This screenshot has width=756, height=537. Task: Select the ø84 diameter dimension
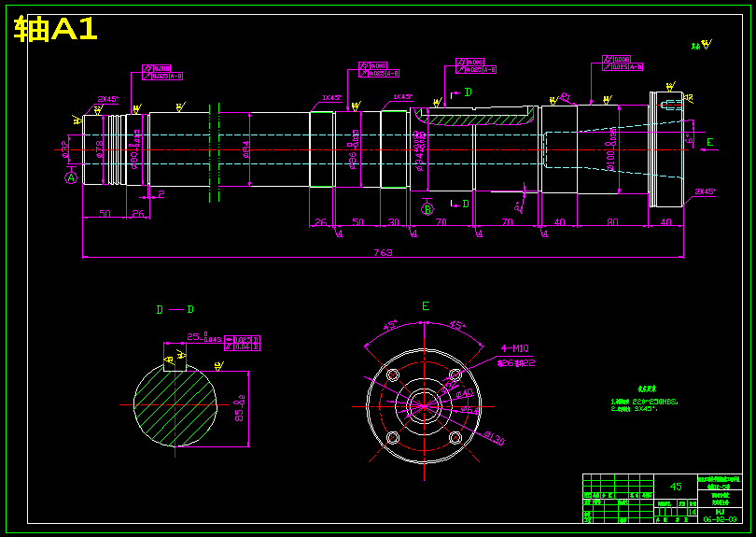tap(245, 149)
